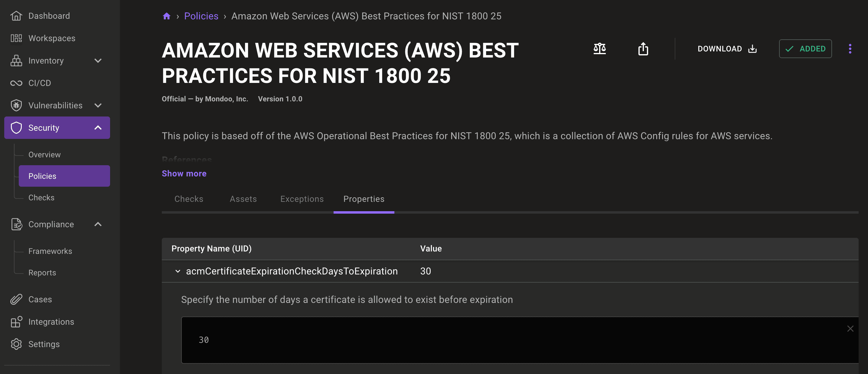The image size is (868, 374).
Task: Click the DOWNLOAD button
Action: coord(727,48)
